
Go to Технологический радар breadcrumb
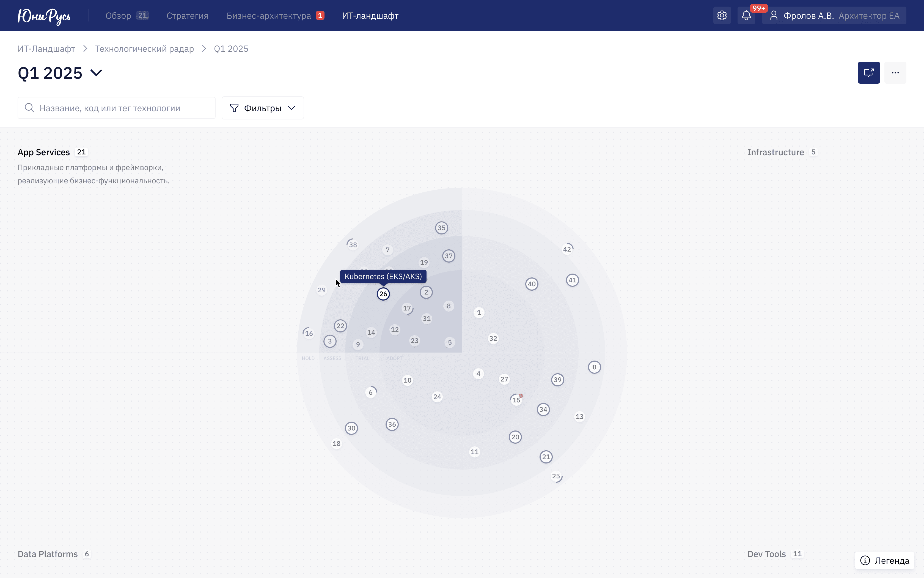(x=144, y=48)
